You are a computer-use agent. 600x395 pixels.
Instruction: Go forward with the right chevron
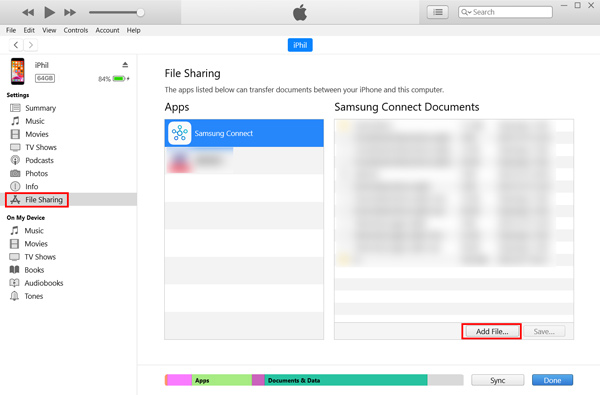(31, 45)
